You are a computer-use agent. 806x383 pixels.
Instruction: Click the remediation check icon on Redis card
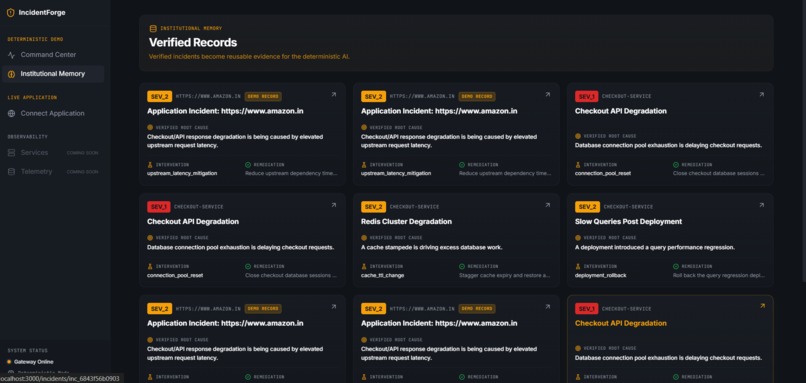click(x=462, y=267)
